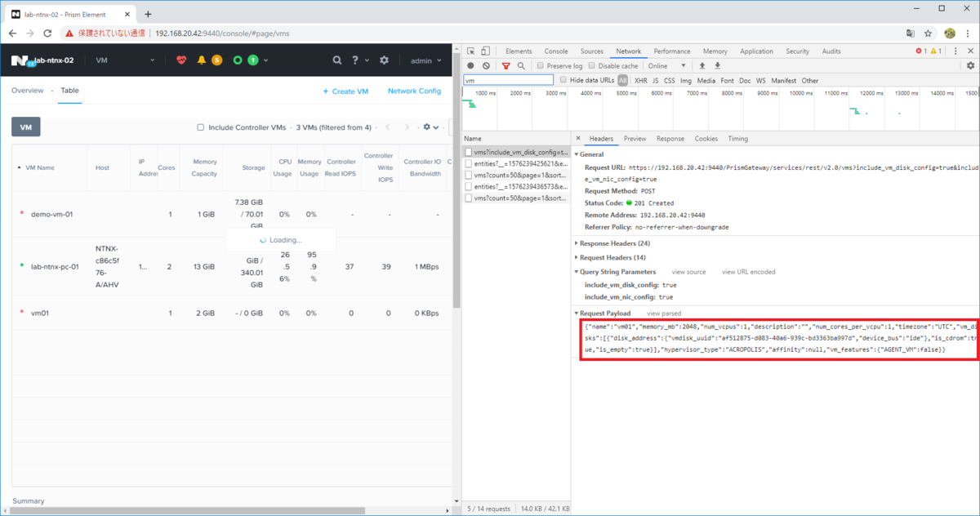The height and width of the screenshot is (516, 980).
Task: Click the DevTools error count badge
Action: (x=920, y=51)
